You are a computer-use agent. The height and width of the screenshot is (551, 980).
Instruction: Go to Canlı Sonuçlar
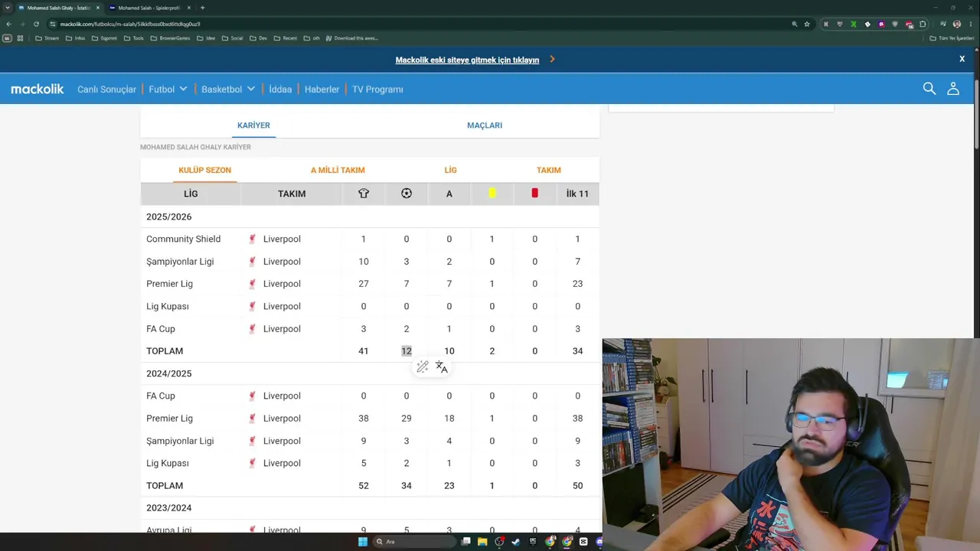106,90
